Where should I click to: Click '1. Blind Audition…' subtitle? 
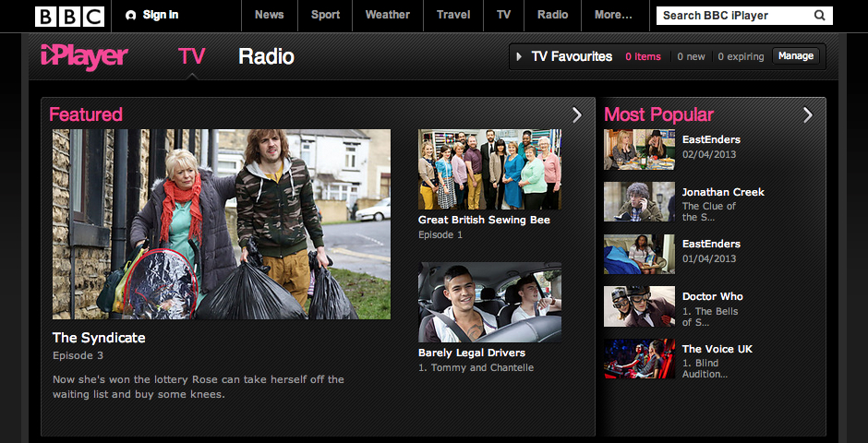(705, 369)
